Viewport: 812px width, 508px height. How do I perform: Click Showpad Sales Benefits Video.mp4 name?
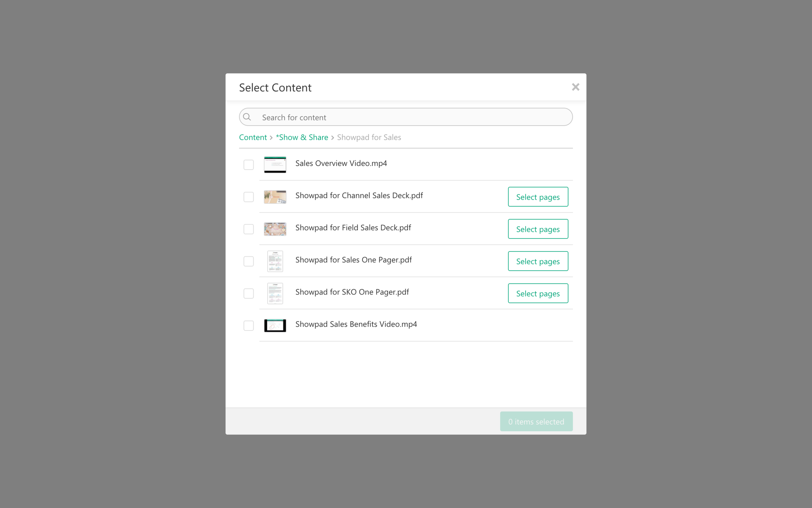tap(356, 324)
